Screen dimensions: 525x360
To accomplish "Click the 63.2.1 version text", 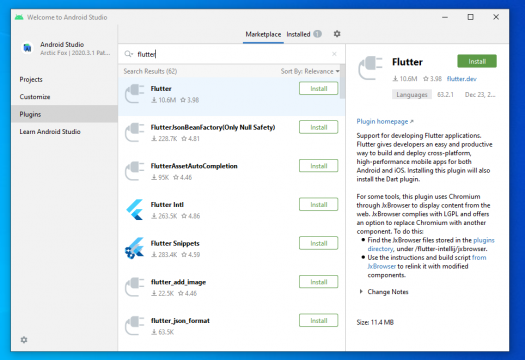I will click(x=445, y=94).
